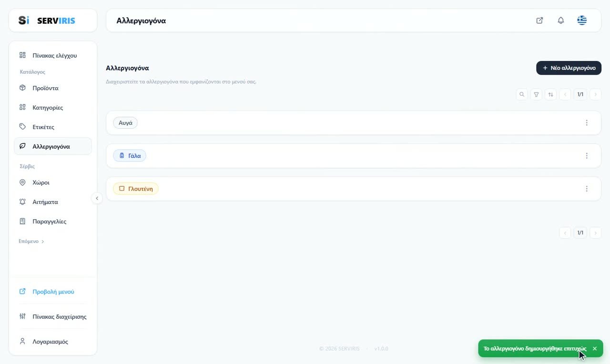The image size is (610, 364).
Task: Click the Πίνακας διαχείρισης sliders icon
Action: click(22, 316)
